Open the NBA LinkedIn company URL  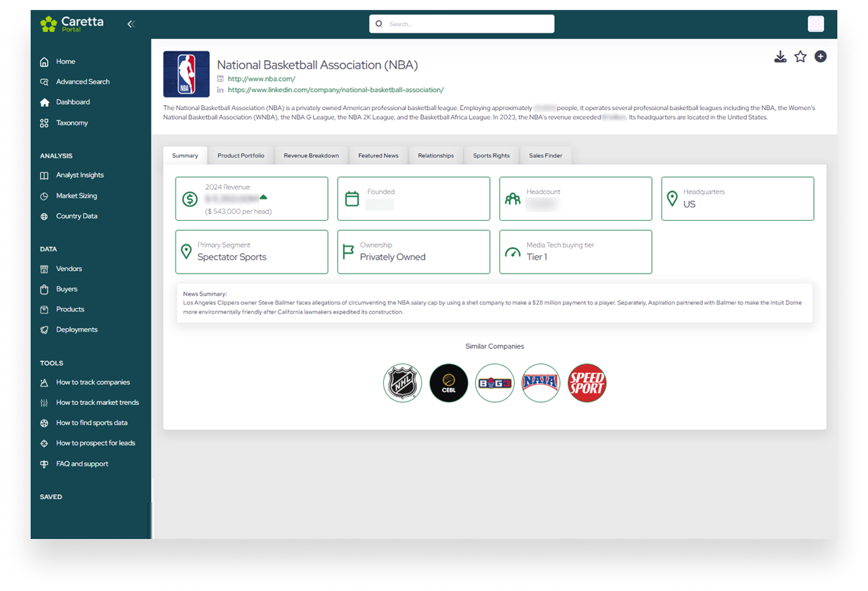335,89
